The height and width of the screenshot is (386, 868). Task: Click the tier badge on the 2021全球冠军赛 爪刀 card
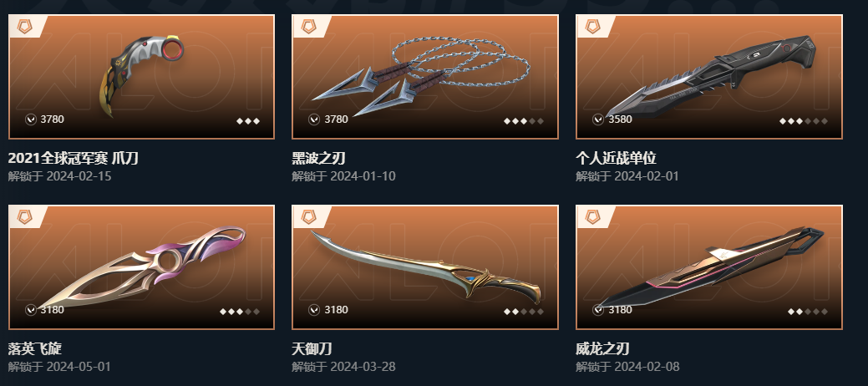pos(24,26)
